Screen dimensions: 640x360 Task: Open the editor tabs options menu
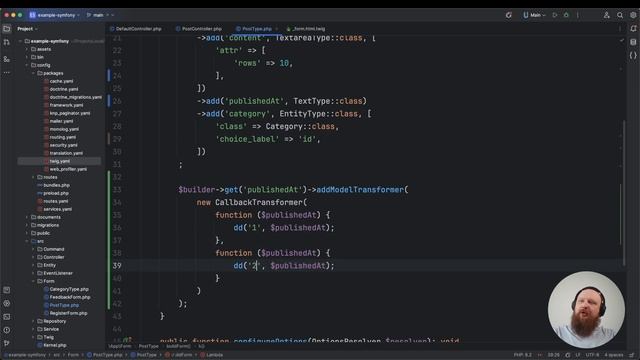620,29
